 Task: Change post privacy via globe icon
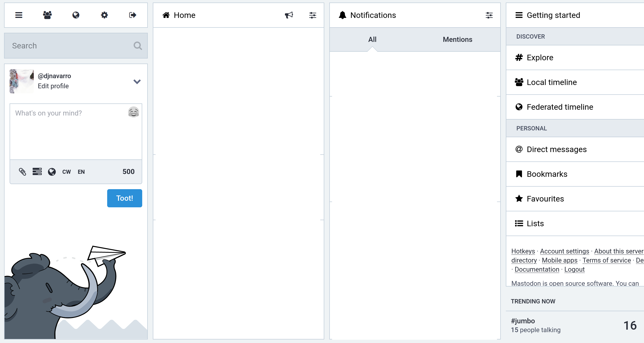(52, 172)
